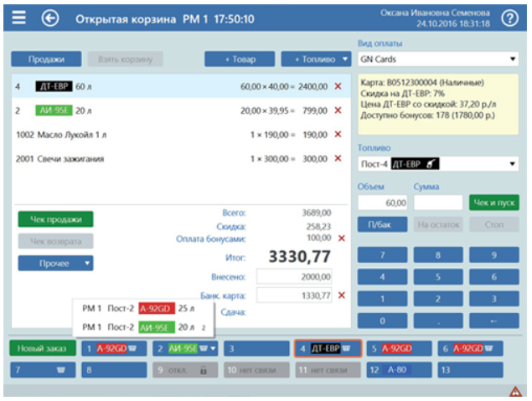Delete the Масло Лукойл 1 л item
Viewport: 532px width, 401px height.
[338, 134]
